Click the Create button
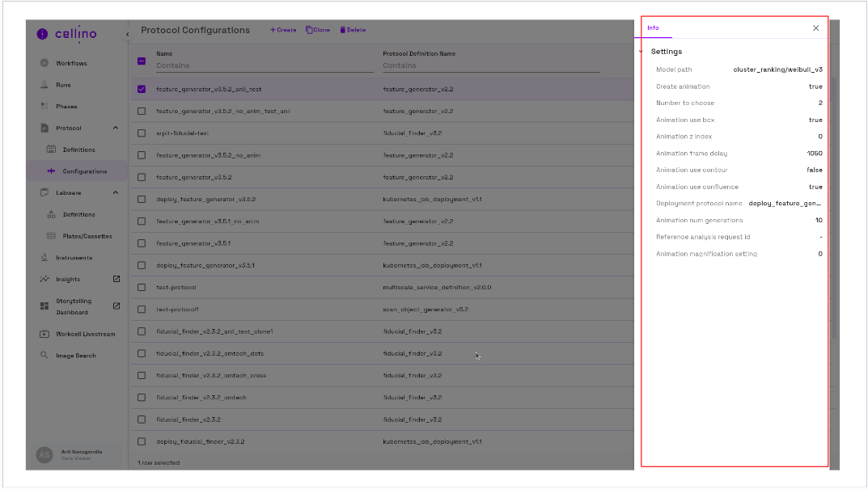Screen dimensions: 868x489 tap(283, 30)
